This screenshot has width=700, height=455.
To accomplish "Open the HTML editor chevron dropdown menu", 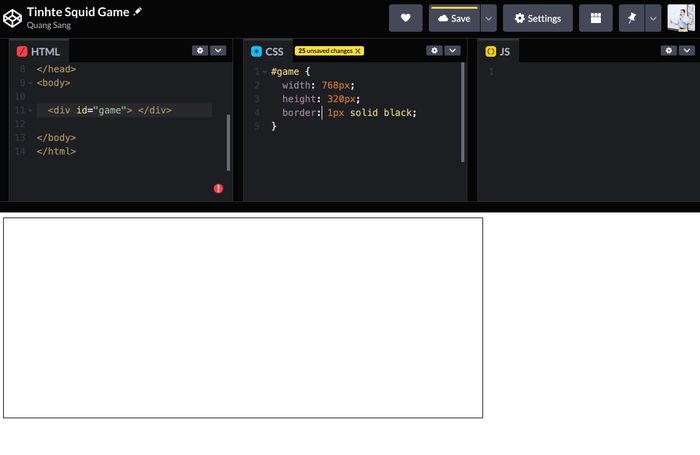I will point(217,50).
